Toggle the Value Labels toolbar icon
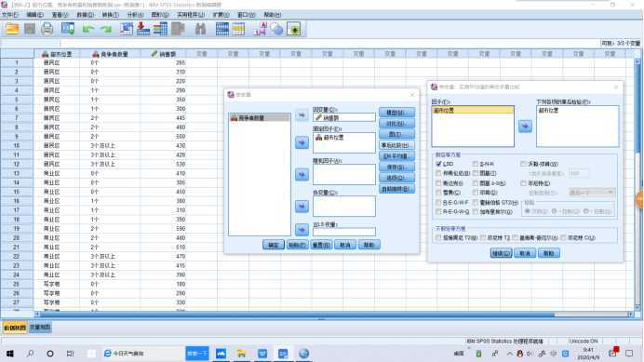 [x=260, y=29]
